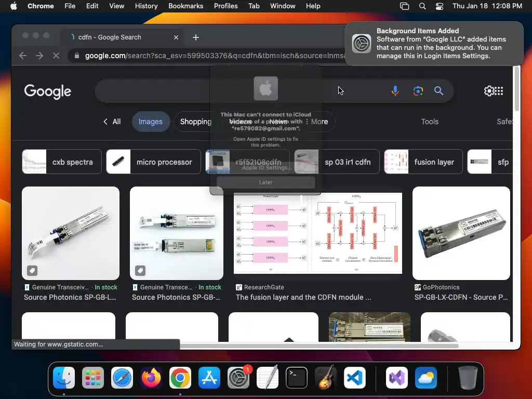The width and height of the screenshot is (532, 399).
Task: Open App Store from the Dock
Action: point(209,378)
